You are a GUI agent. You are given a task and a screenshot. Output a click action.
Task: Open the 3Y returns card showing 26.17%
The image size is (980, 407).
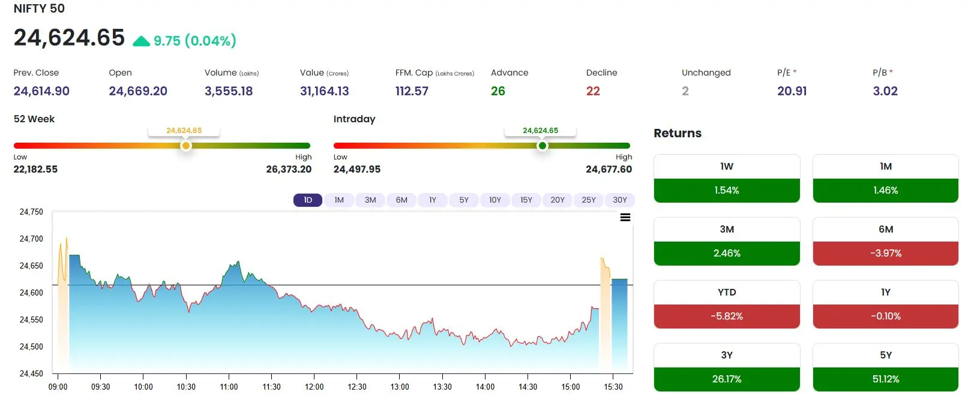coord(727,367)
